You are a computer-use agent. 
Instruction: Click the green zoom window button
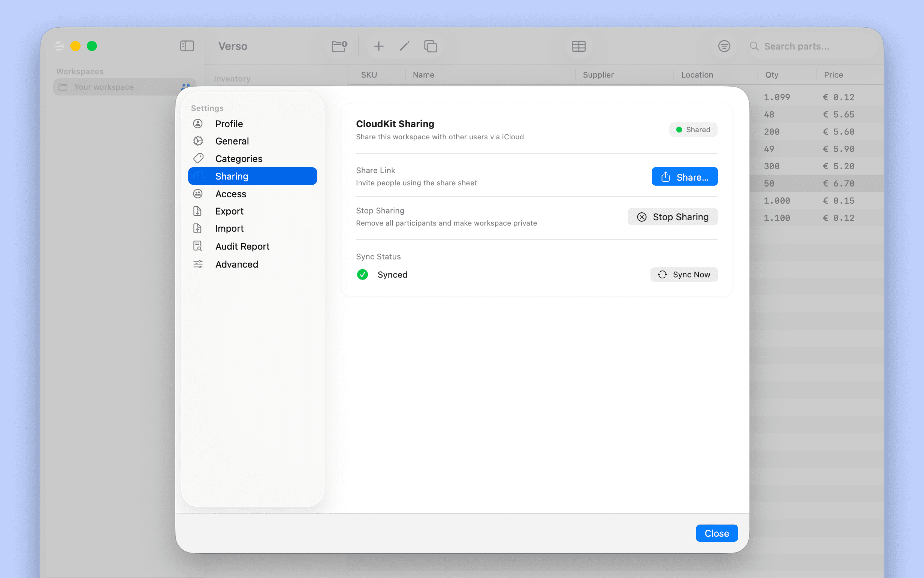[x=92, y=46]
